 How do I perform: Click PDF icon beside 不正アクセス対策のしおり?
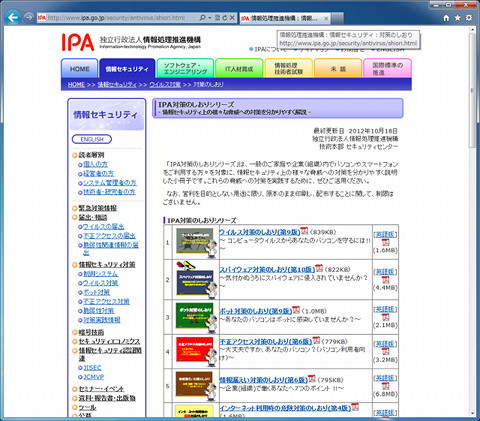[316, 340]
